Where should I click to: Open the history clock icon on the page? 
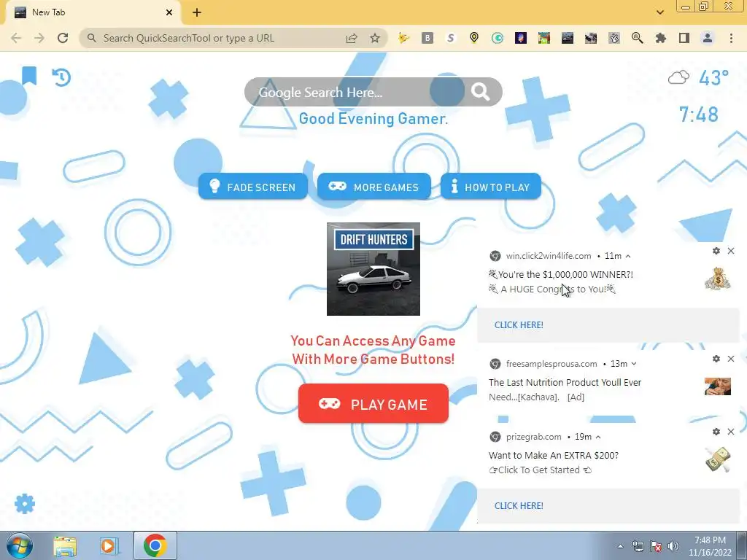pos(61,77)
